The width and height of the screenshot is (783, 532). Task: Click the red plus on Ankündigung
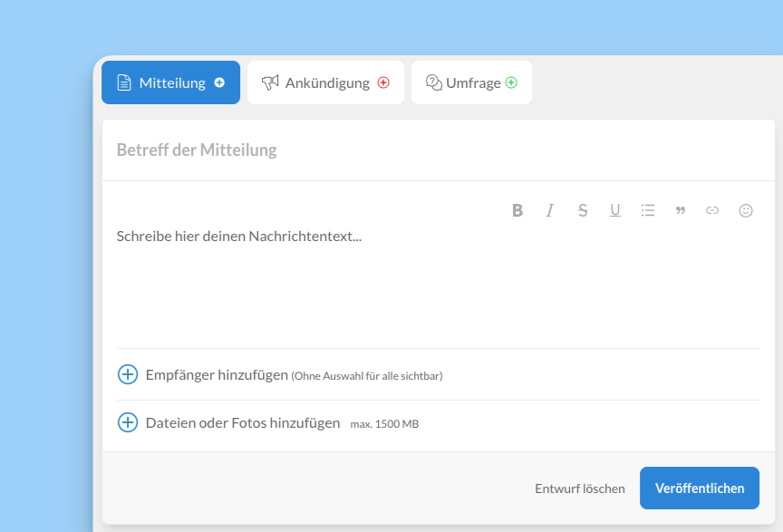[383, 82]
